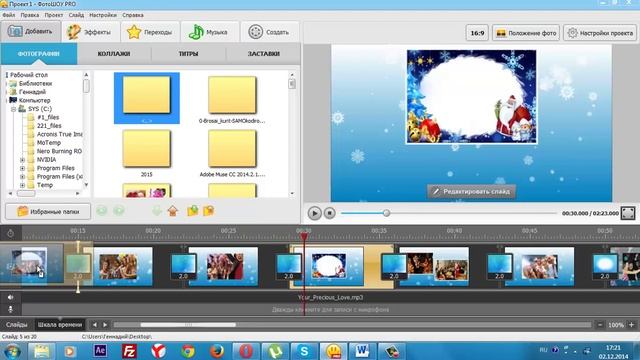Collapse the SYS (C:) drive node
The width and height of the screenshot is (640, 360).
(13, 109)
